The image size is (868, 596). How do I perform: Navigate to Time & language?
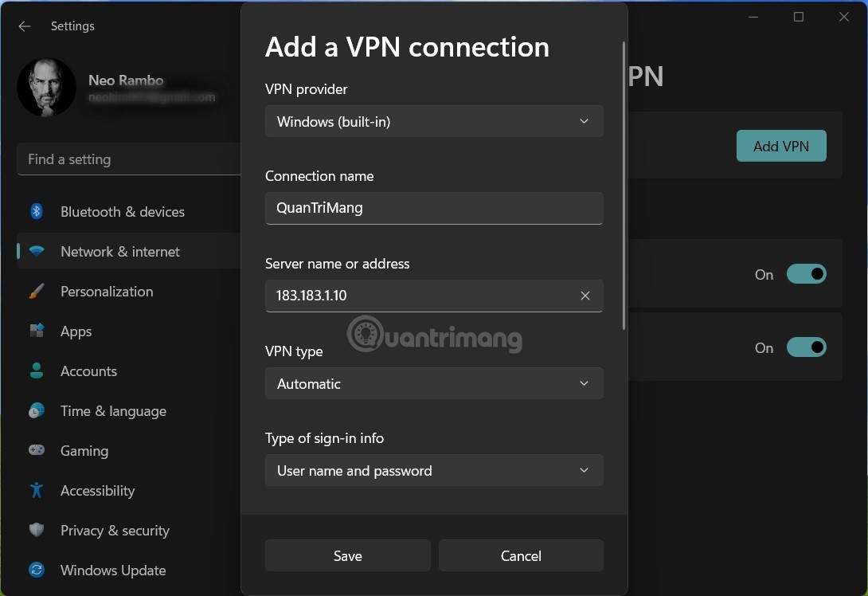[x=128, y=411]
